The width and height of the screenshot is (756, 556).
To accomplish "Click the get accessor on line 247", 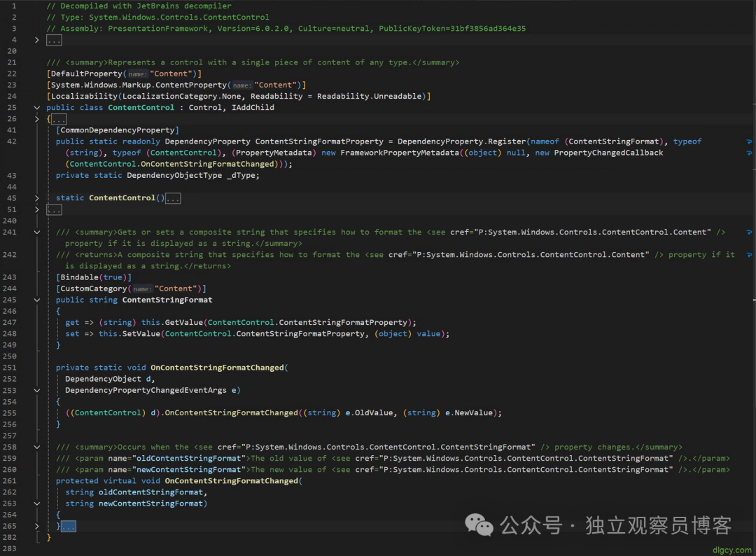I will (72, 323).
